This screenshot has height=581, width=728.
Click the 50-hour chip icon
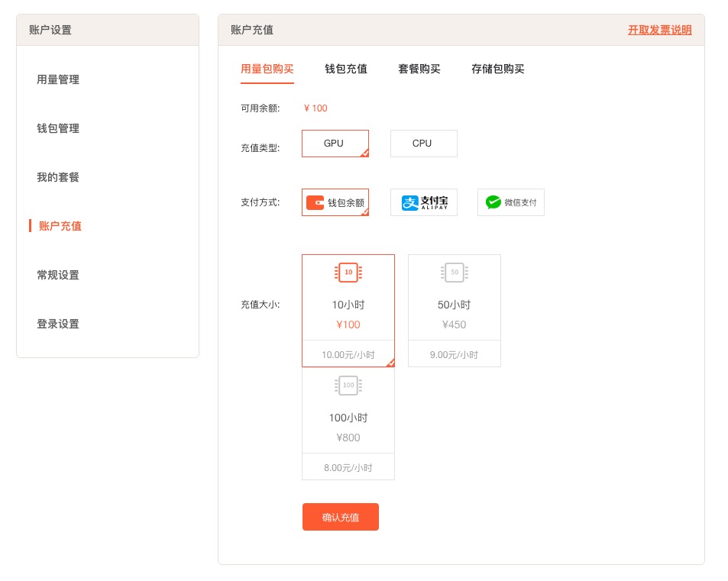(x=455, y=273)
